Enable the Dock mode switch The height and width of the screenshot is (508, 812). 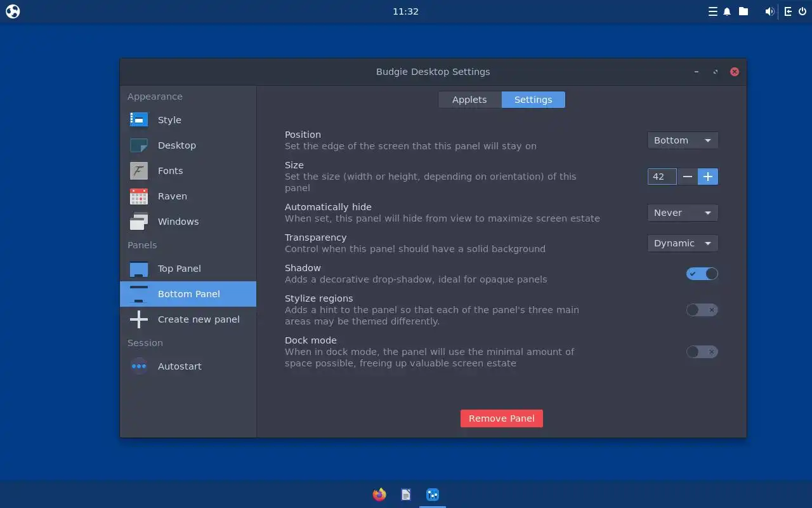coord(702,352)
